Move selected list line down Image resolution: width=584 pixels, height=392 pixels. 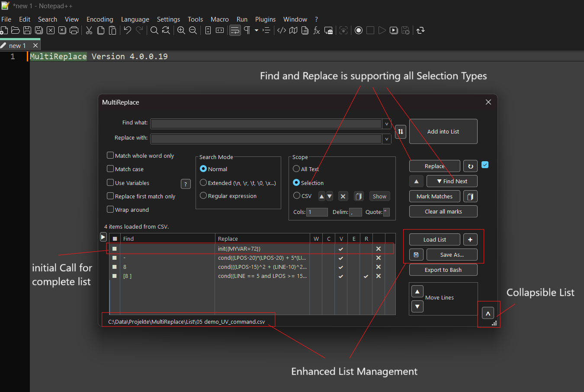pos(417,306)
